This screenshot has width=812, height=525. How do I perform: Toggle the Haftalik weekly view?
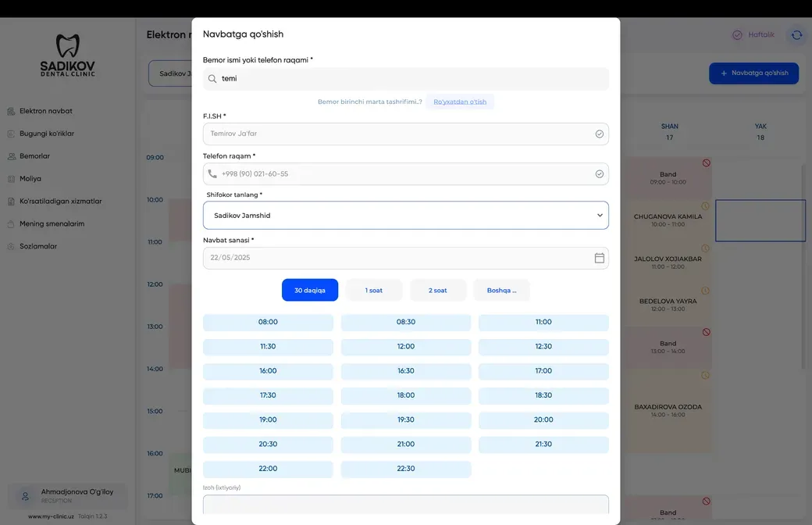(x=753, y=34)
